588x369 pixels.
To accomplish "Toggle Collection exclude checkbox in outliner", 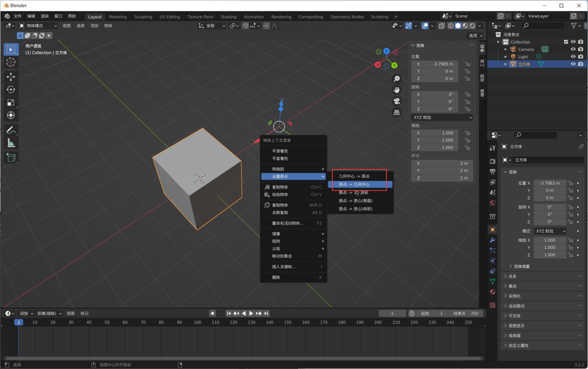I will point(566,42).
